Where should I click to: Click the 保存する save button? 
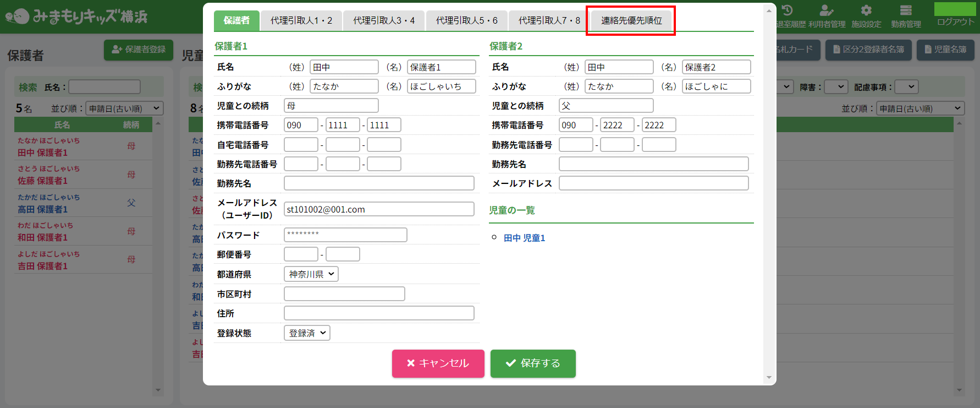(533, 363)
